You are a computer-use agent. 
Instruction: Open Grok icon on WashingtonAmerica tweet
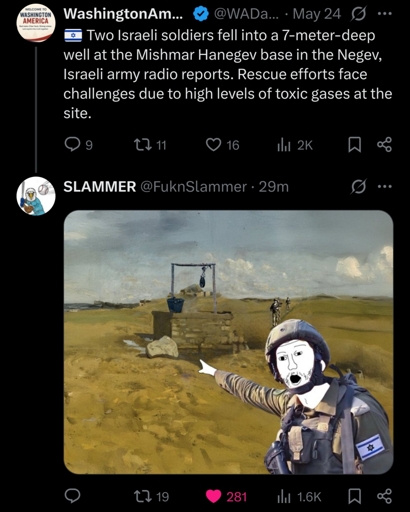pyautogui.click(x=359, y=14)
